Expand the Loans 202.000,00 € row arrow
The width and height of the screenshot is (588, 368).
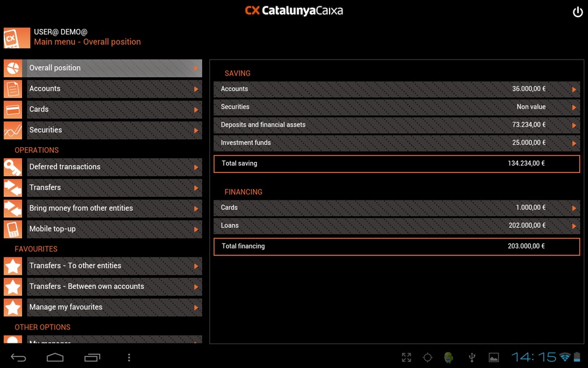coord(574,226)
